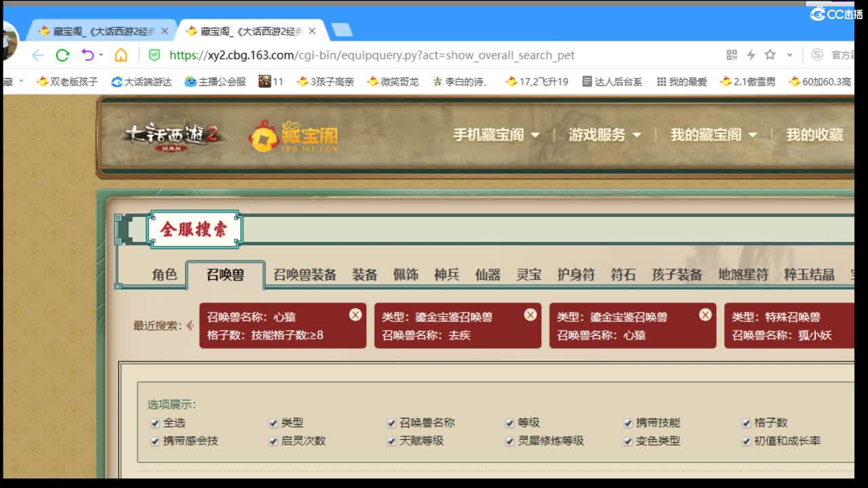The width and height of the screenshot is (868, 488).
Task: Select the 粹玉结晶 search tab
Action: coord(809,274)
